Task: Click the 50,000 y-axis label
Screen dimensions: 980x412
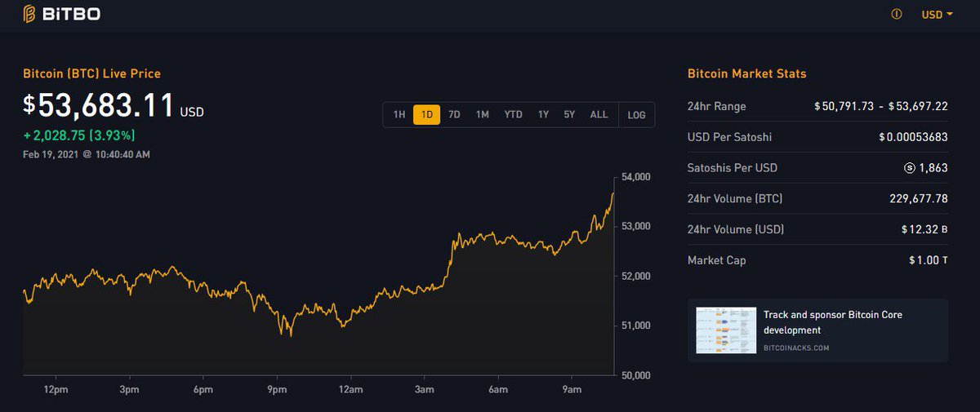Action: pos(636,375)
